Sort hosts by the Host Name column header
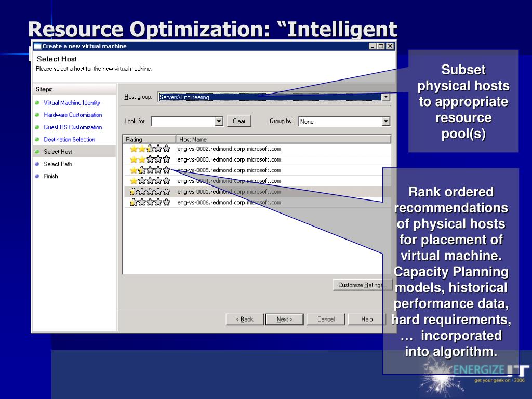Image resolution: width=532 pixels, height=399 pixels. click(x=283, y=139)
